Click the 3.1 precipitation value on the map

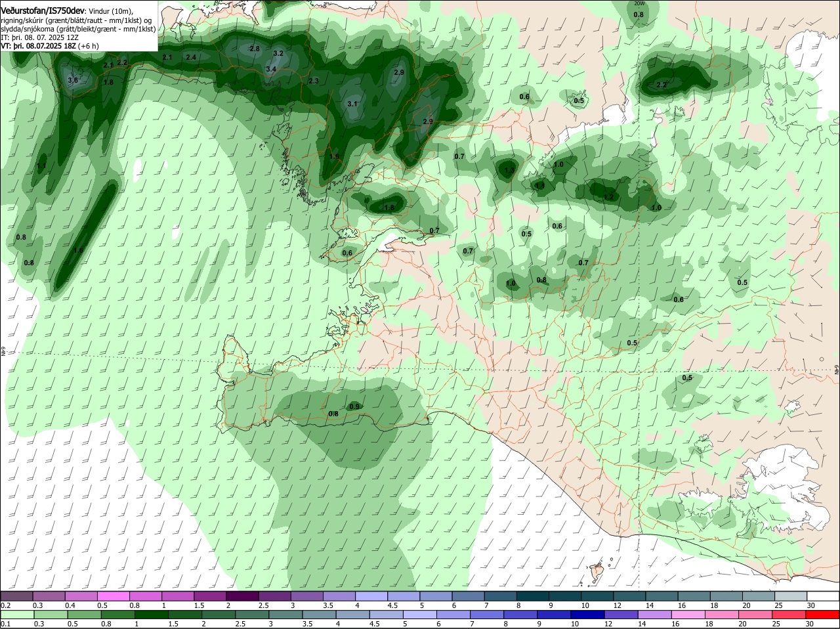[x=352, y=104]
